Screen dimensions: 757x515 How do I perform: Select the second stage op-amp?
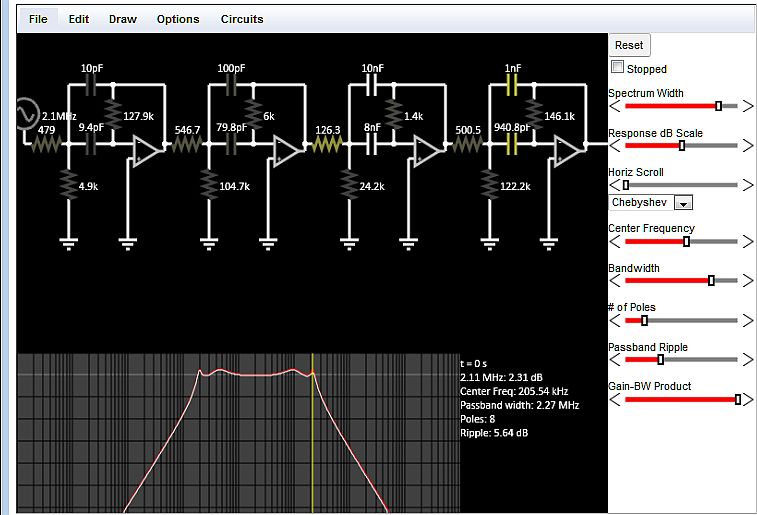287,151
